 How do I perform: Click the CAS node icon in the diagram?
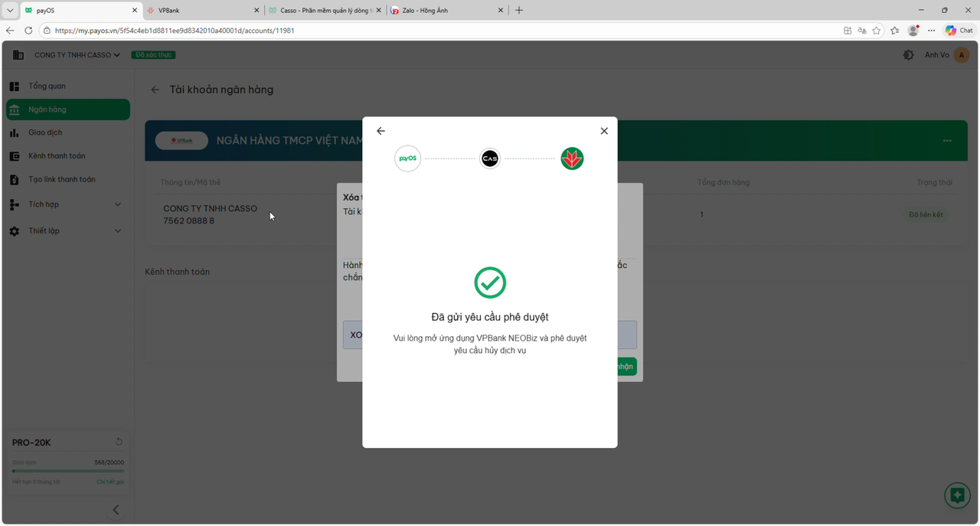(489, 158)
